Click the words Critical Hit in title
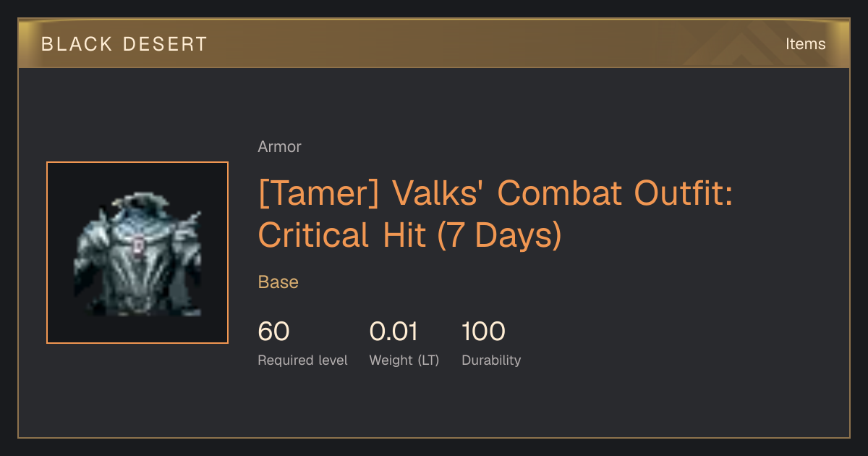Viewport: 868px width, 456px height. (342, 235)
